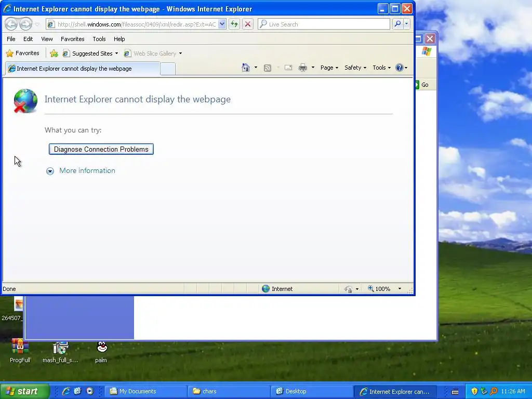Click the 'Done' status bar text
Image resolution: width=532 pixels, height=399 pixels.
[9, 289]
